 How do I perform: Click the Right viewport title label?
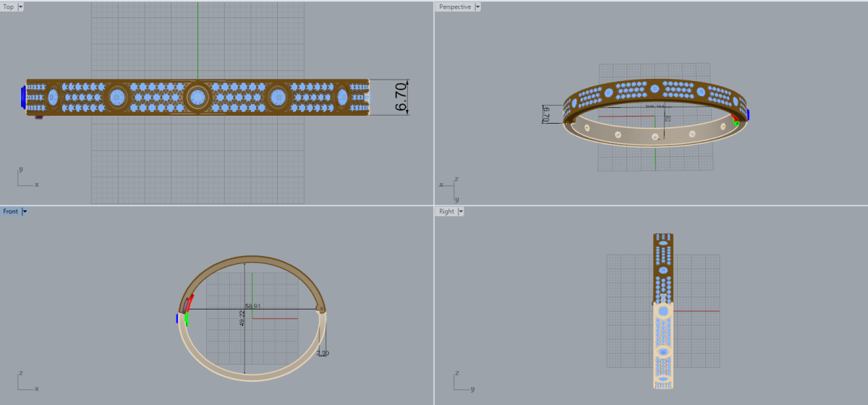pyautogui.click(x=446, y=211)
